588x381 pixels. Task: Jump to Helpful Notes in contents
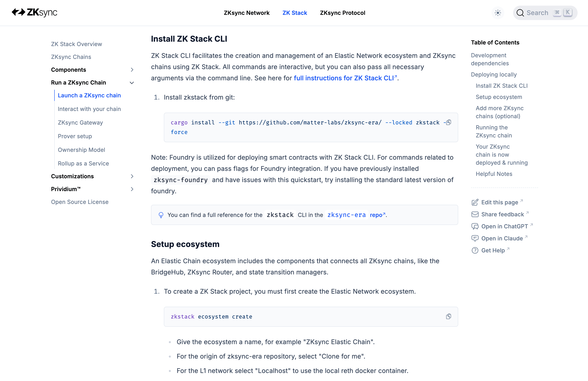pos(494,174)
